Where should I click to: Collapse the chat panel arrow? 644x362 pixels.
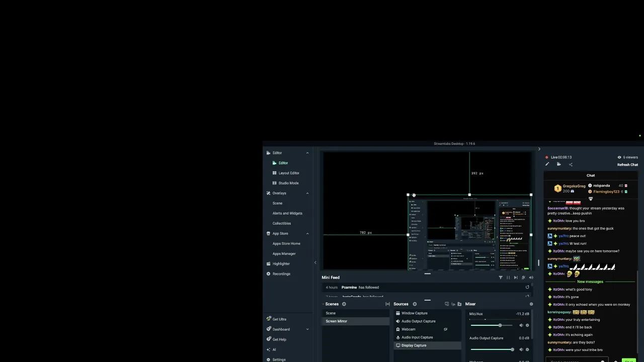point(539,149)
